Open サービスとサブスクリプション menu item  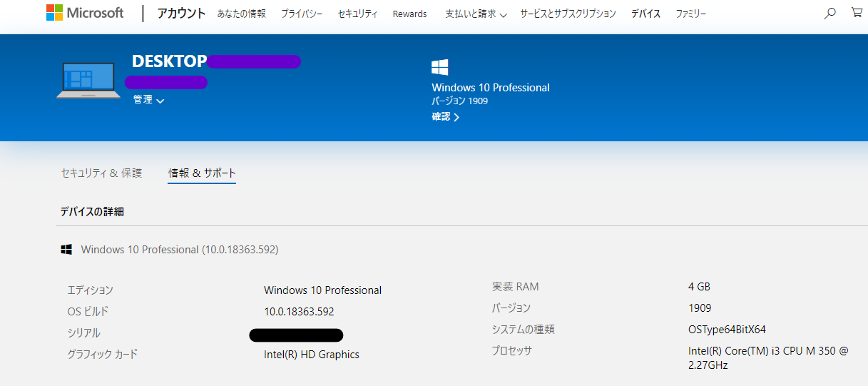568,14
